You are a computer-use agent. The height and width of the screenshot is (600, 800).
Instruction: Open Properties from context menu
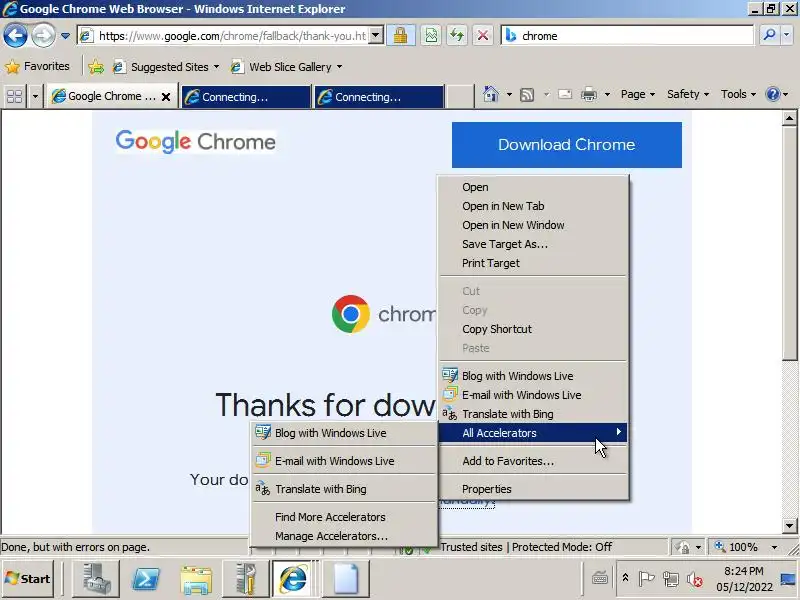click(x=534, y=489)
